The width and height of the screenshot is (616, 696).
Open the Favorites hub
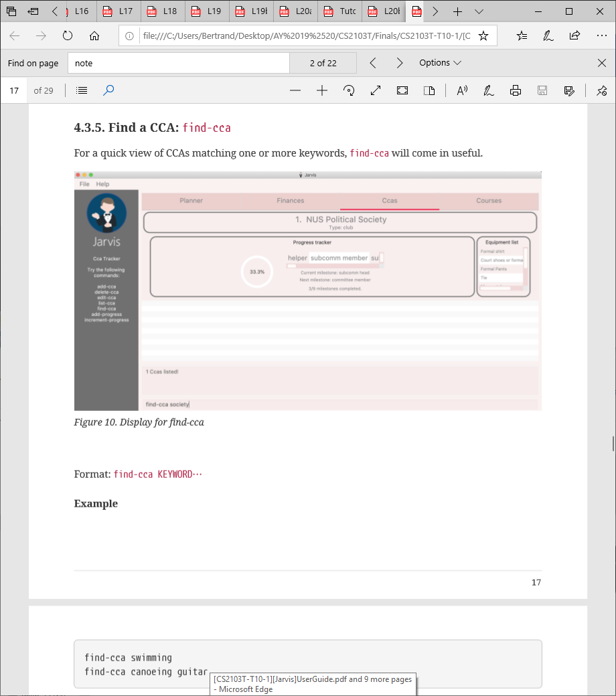pos(522,36)
